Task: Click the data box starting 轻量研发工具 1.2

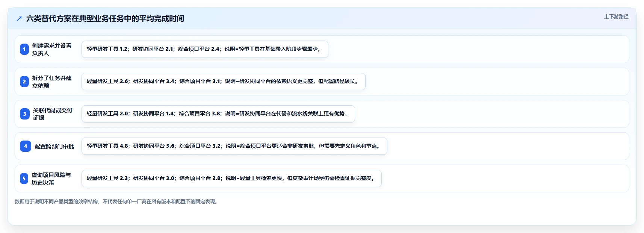Action: click(205, 49)
